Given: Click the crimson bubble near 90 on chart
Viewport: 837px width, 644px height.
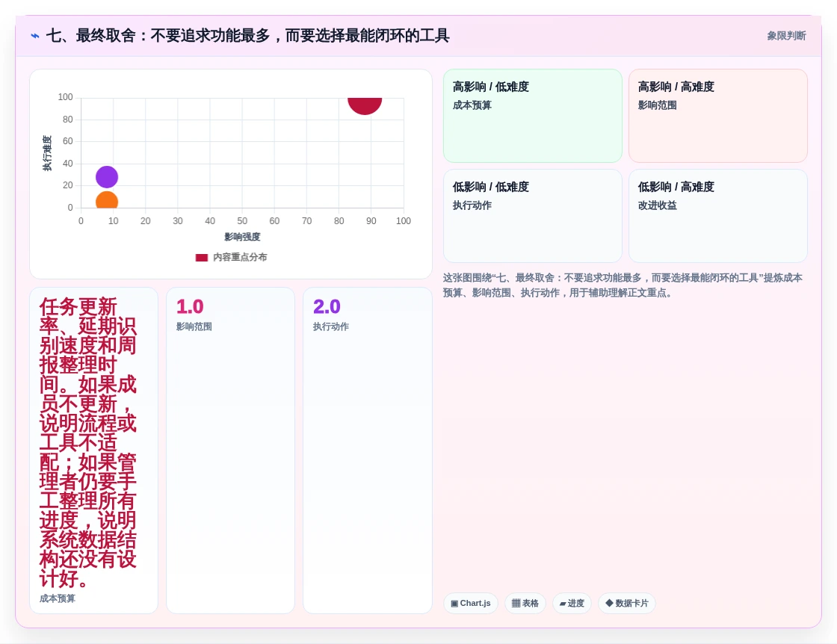Looking at the screenshot, I should coord(365,105).
